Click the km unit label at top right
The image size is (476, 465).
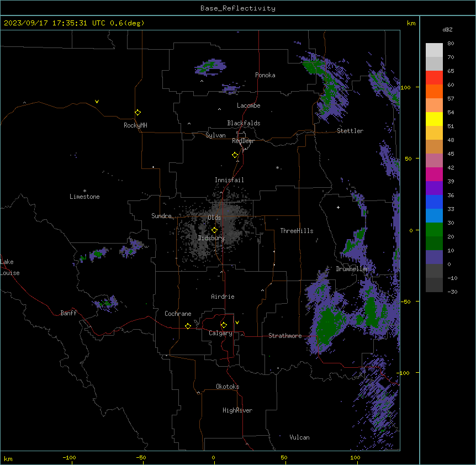click(x=411, y=23)
